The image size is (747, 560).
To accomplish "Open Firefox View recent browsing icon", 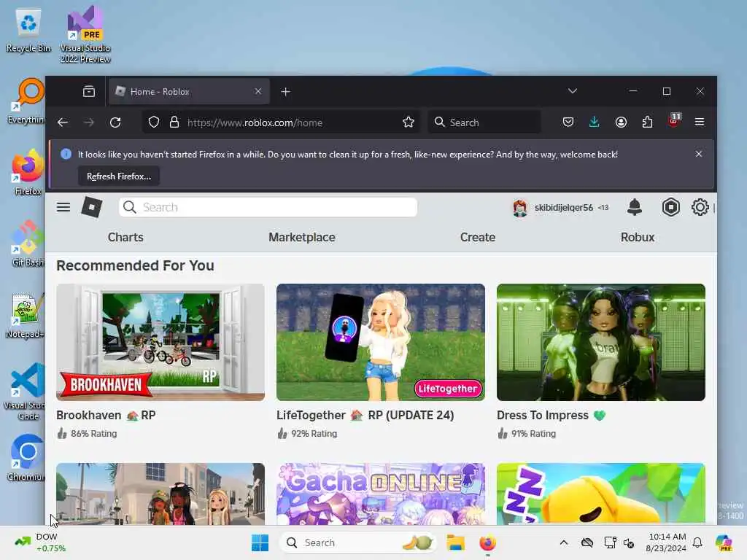I will click(88, 91).
